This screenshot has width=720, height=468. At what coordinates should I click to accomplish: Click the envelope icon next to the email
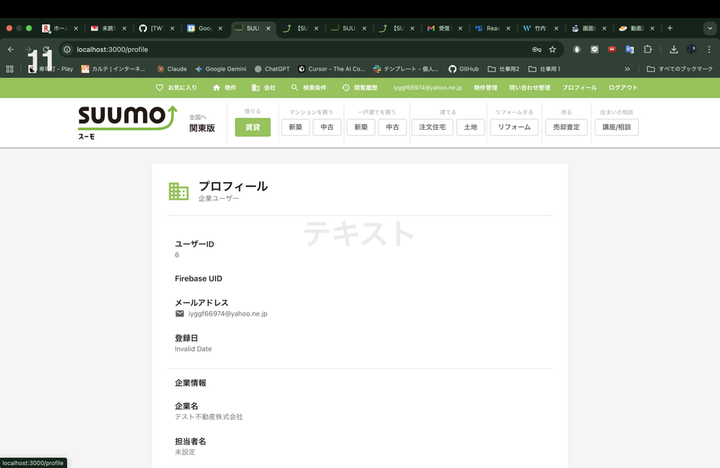coord(180,314)
